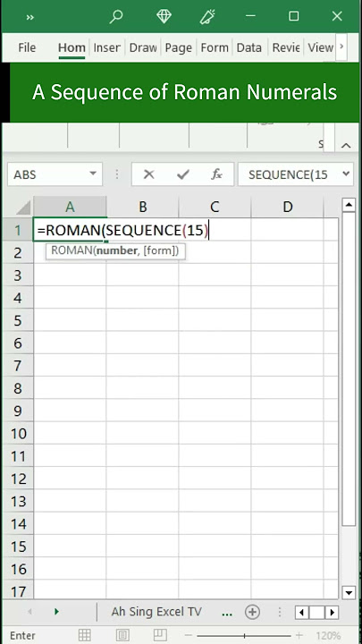Switch to Page Layout view icon
The image size is (362, 644).
[x=122, y=635]
